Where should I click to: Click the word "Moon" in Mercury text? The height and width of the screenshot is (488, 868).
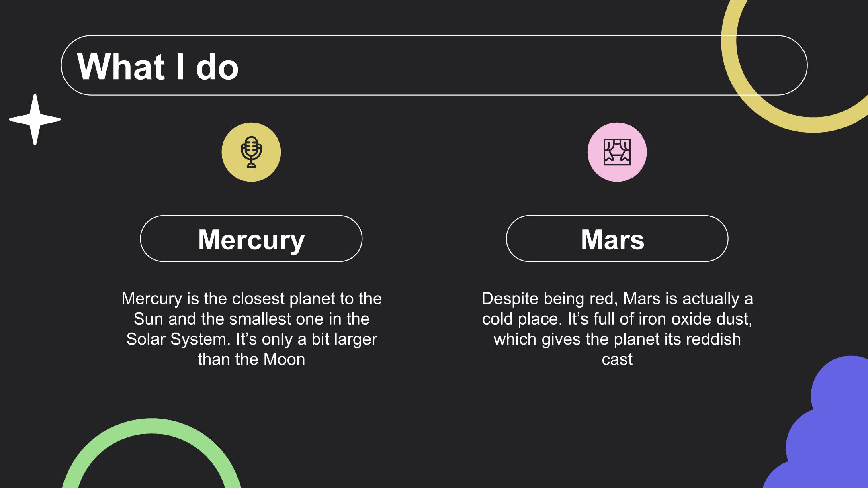tap(284, 359)
